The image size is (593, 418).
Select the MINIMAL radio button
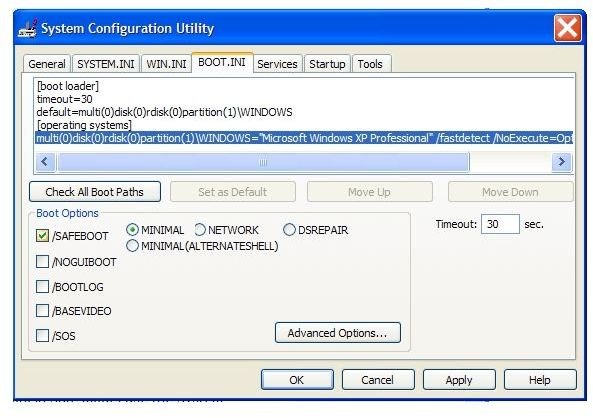tap(132, 230)
